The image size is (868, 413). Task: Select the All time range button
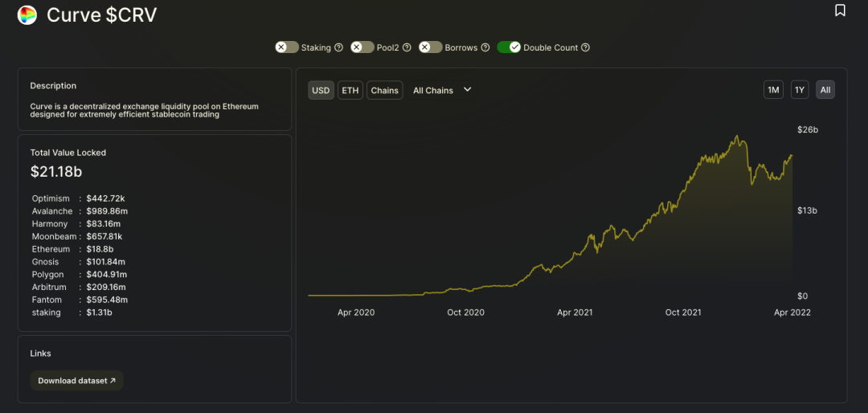[825, 90]
